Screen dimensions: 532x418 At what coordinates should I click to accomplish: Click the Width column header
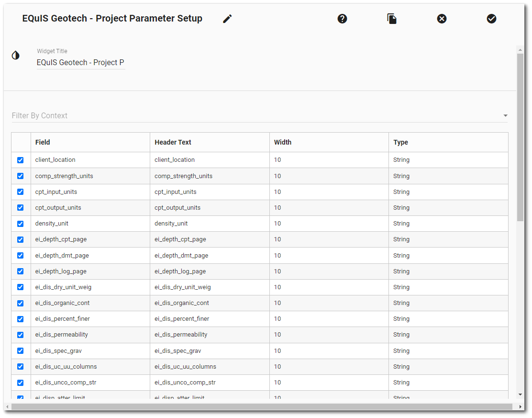coord(329,142)
